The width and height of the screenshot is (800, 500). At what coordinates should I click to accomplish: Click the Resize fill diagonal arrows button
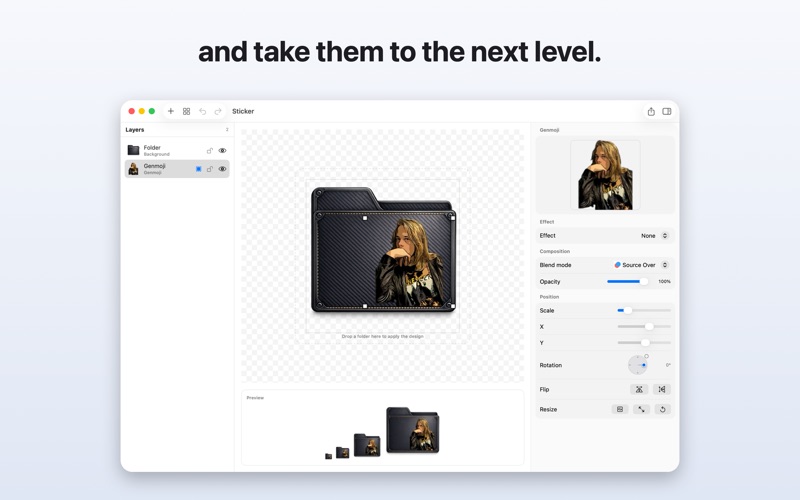click(x=641, y=409)
